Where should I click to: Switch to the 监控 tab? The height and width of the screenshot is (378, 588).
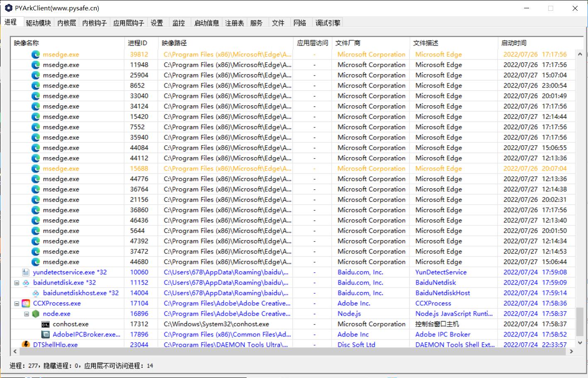coord(179,23)
